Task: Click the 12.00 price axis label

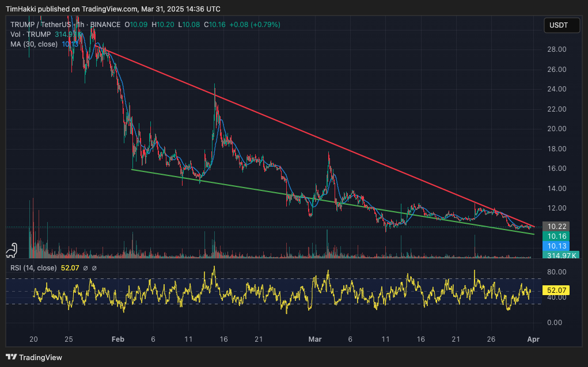Action: coord(557,208)
